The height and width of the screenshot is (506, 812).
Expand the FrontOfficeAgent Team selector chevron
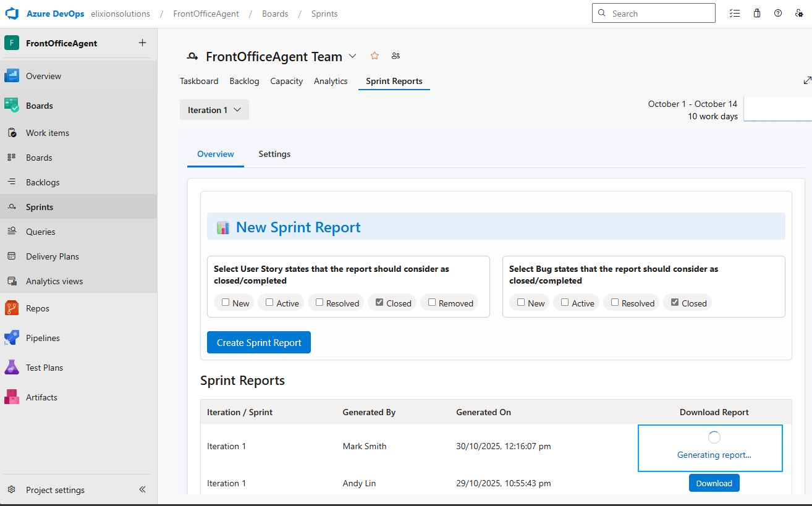click(352, 56)
